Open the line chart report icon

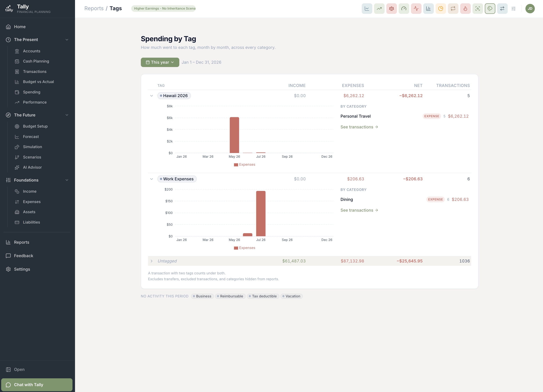(x=367, y=9)
